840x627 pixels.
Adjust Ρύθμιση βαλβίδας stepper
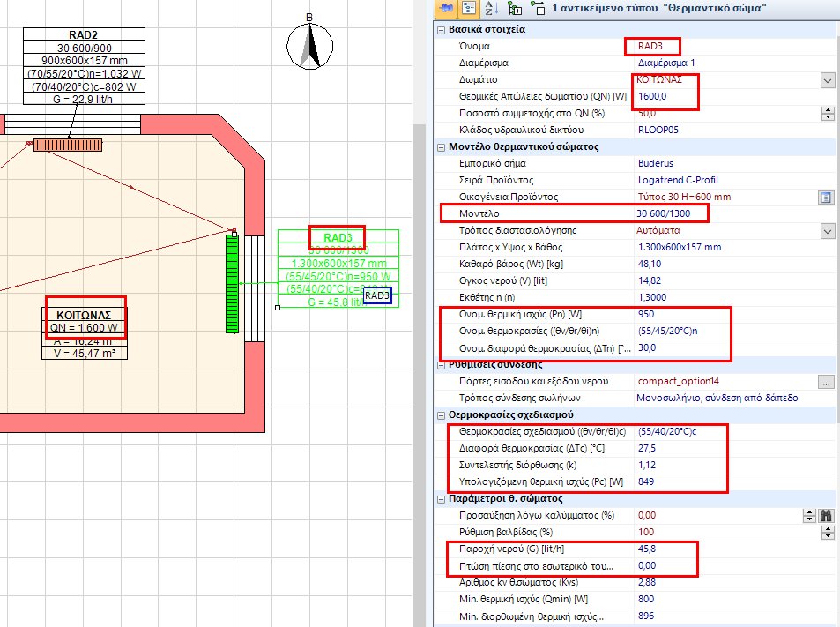point(828,533)
